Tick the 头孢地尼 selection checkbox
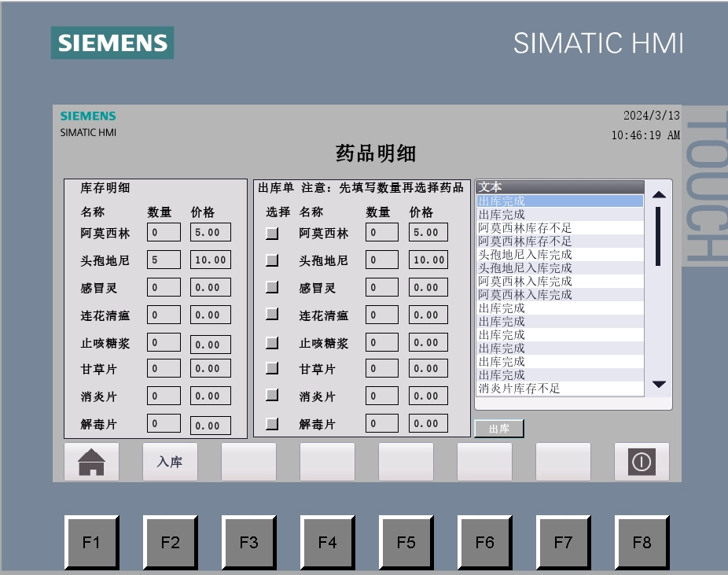 coord(272,260)
